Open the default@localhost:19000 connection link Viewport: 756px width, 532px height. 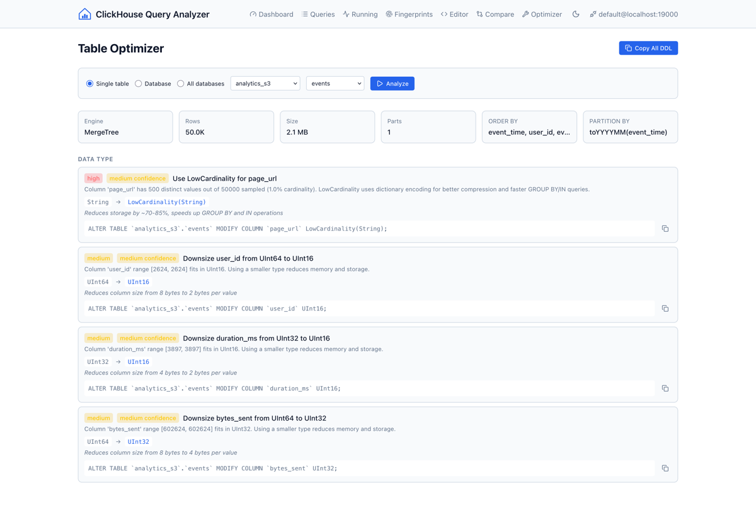(x=634, y=14)
